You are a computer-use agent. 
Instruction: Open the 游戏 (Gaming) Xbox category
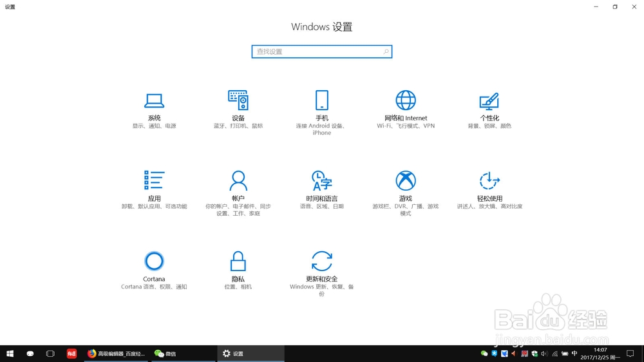[x=405, y=193]
